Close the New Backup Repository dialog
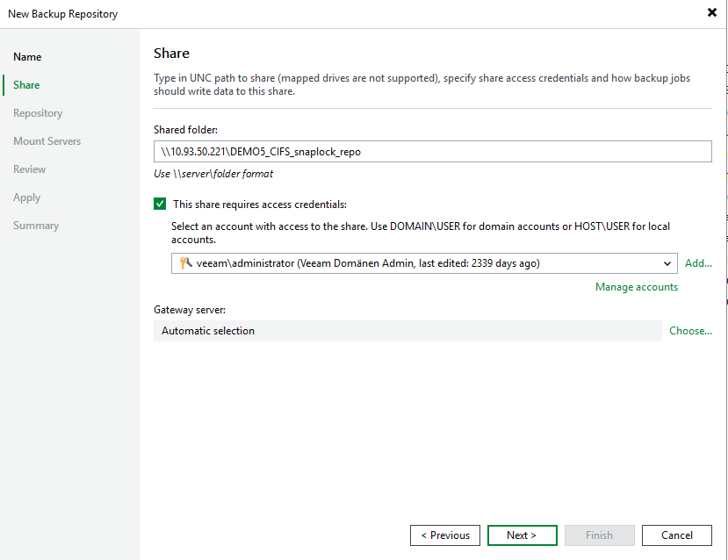The width and height of the screenshot is (728, 560). (x=711, y=12)
